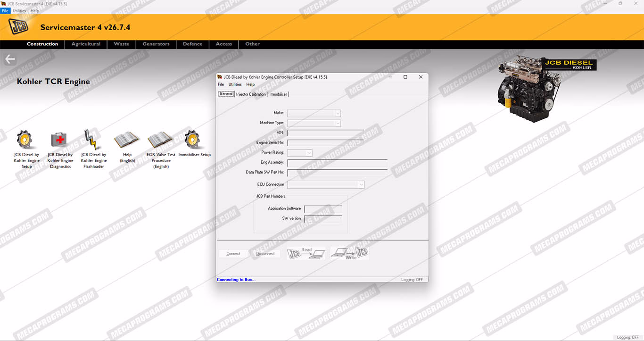This screenshot has height=341, width=644.
Task: Click the Application Software field
Action: (x=323, y=209)
